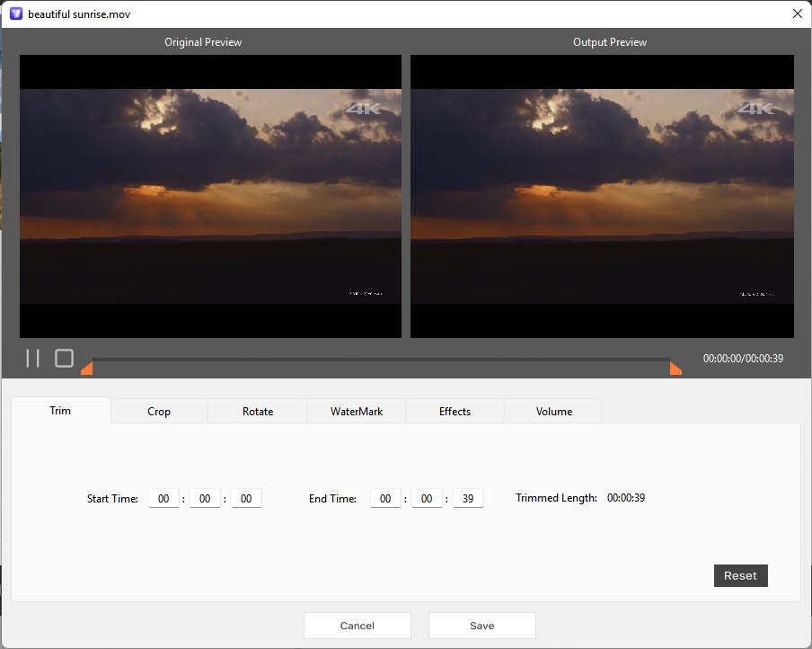Open the Effects tab

455,411
